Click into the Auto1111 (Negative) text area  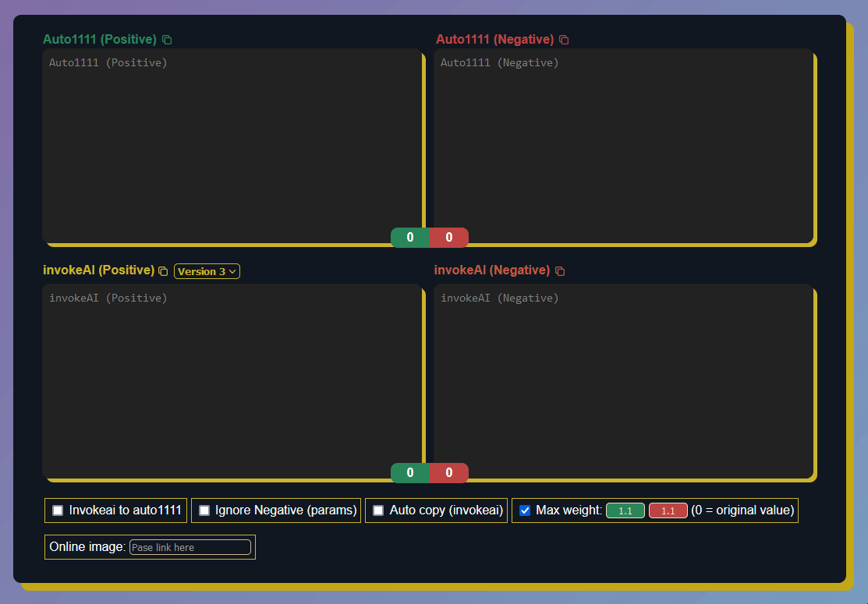point(623,146)
